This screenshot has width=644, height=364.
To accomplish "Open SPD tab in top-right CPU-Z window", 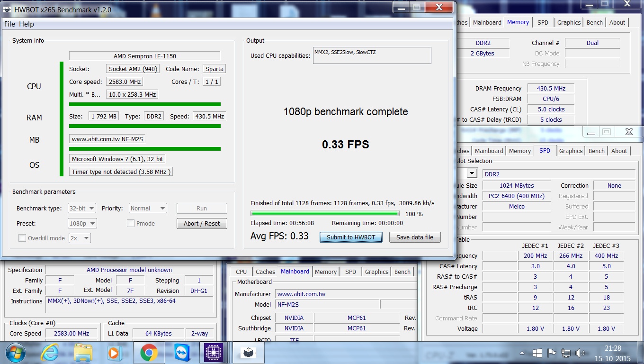I will coord(543,22).
